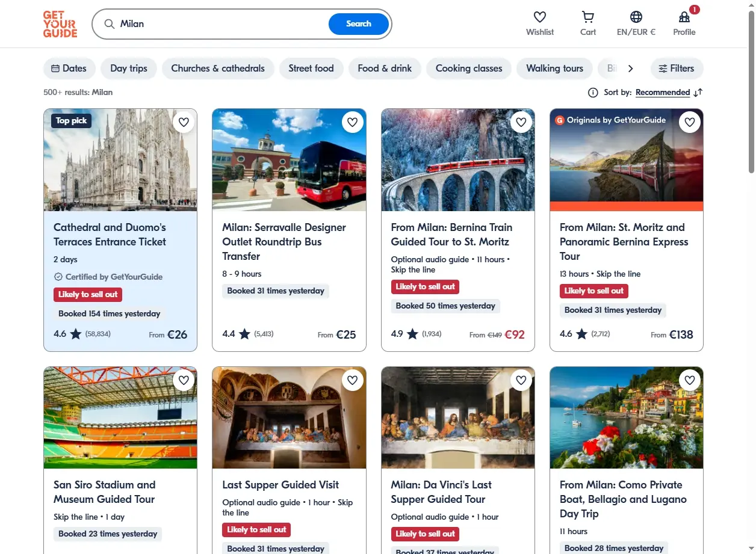Wishlist the Cathedral and Duomo's Terraces card
756x554 pixels.
point(184,122)
